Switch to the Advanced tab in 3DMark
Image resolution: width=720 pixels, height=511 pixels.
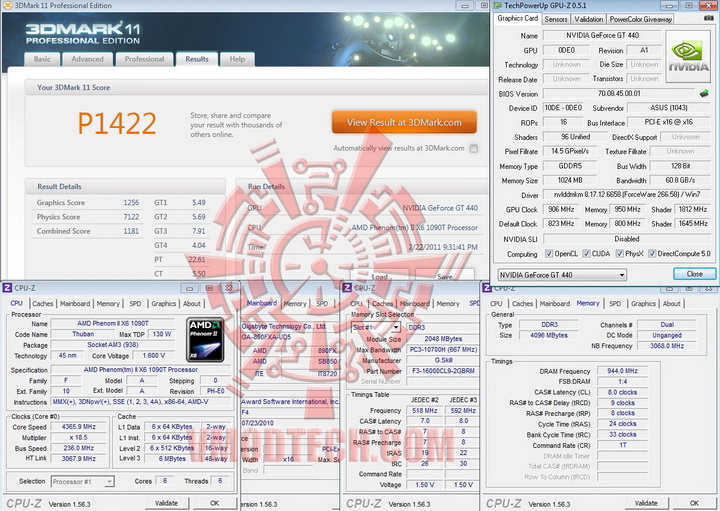87,59
